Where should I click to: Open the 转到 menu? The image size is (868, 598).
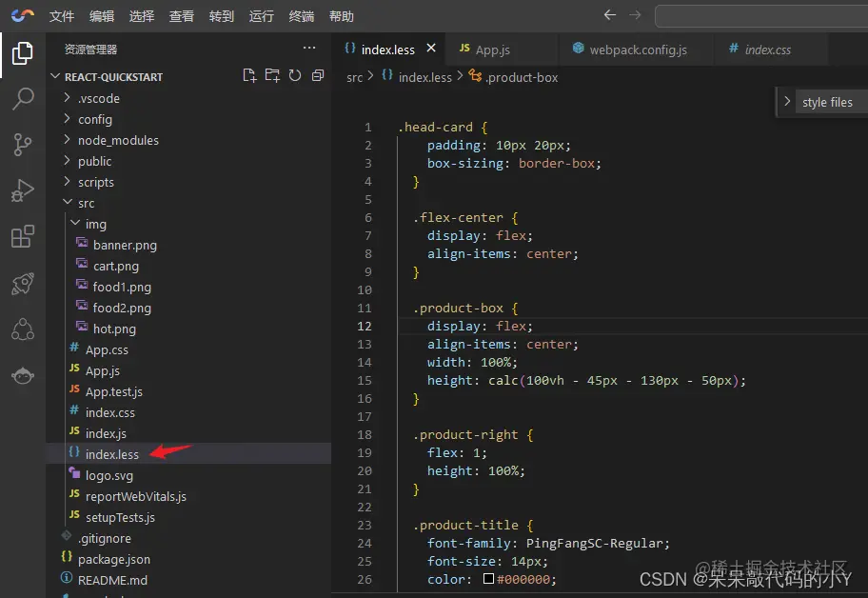coord(222,16)
